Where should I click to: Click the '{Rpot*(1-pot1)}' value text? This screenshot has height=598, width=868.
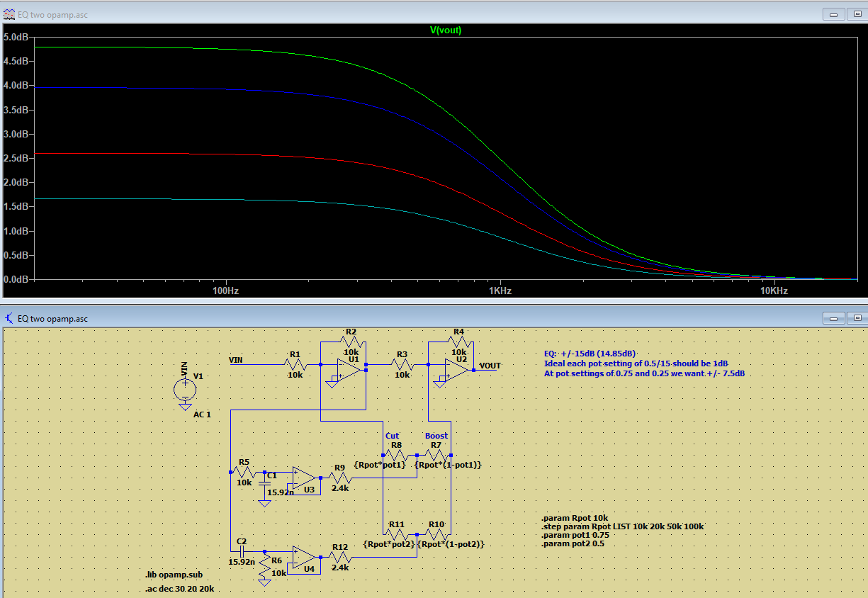click(449, 465)
